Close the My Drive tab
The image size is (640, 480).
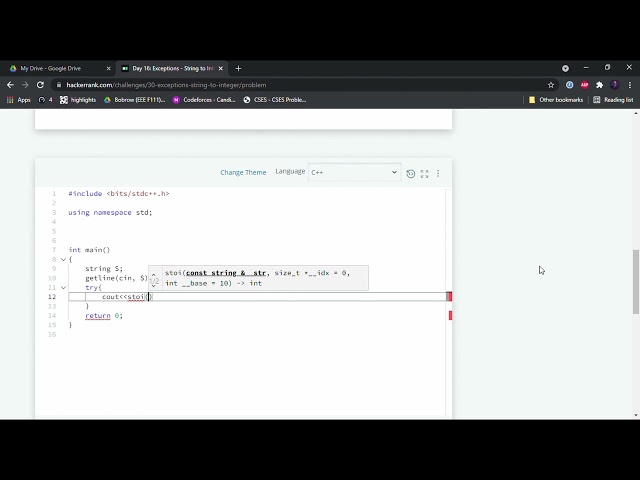point(109,69)
